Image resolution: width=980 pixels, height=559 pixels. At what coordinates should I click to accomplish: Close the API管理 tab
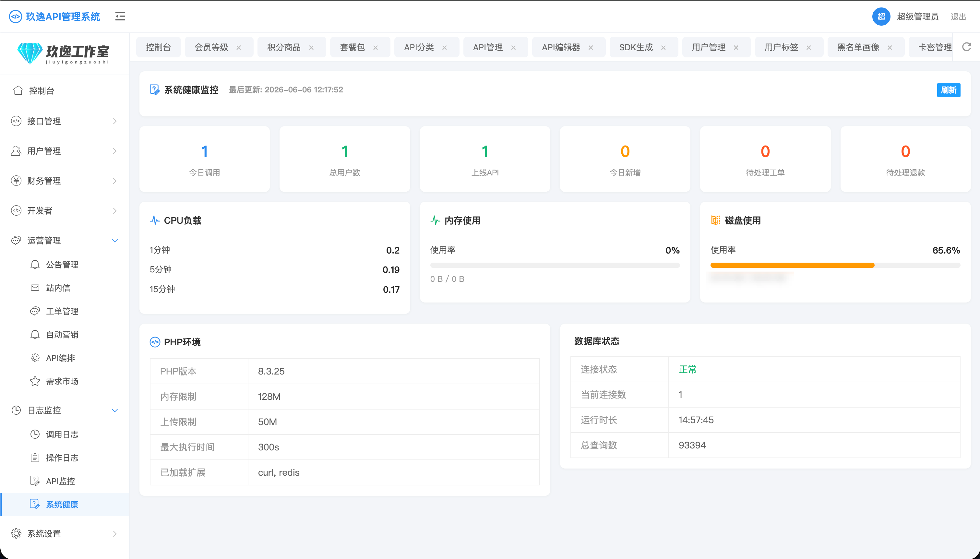(x=513, y=48)
